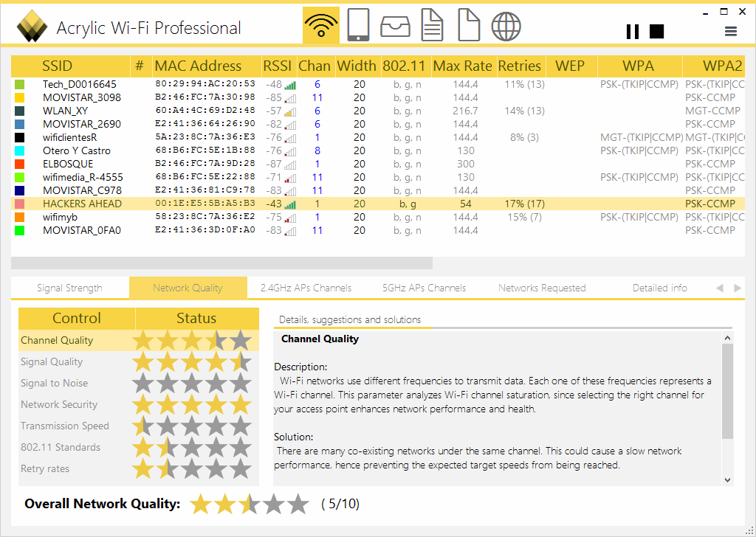Click the details panel scroll down arrow
Image resolution: width=756 pixels, height=537 pixels.
tap(727, 479)
